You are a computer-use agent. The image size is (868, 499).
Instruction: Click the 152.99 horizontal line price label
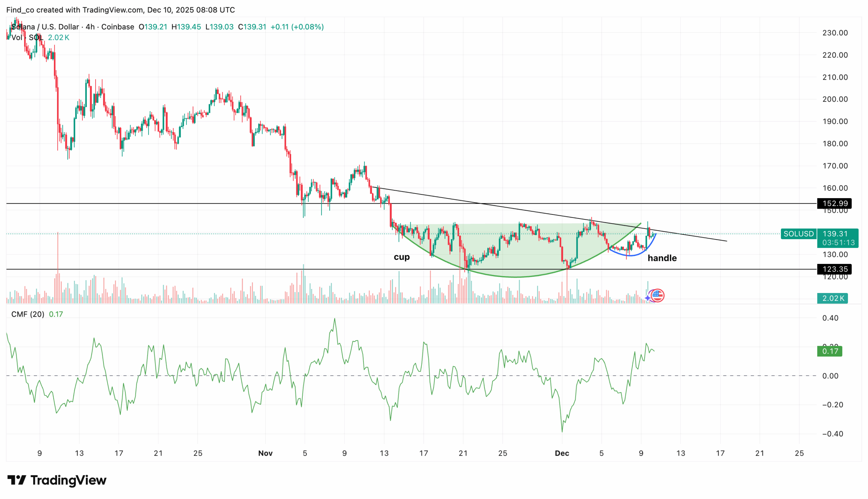point(834,203)
